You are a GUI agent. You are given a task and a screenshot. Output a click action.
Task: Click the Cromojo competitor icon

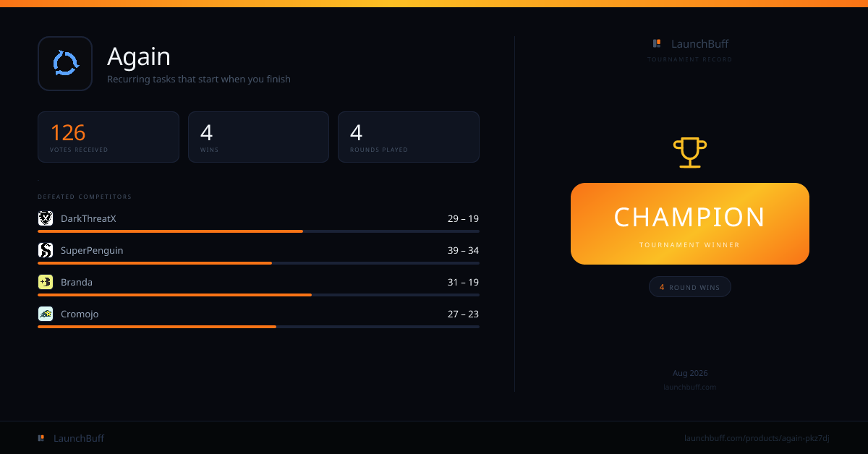46,314
